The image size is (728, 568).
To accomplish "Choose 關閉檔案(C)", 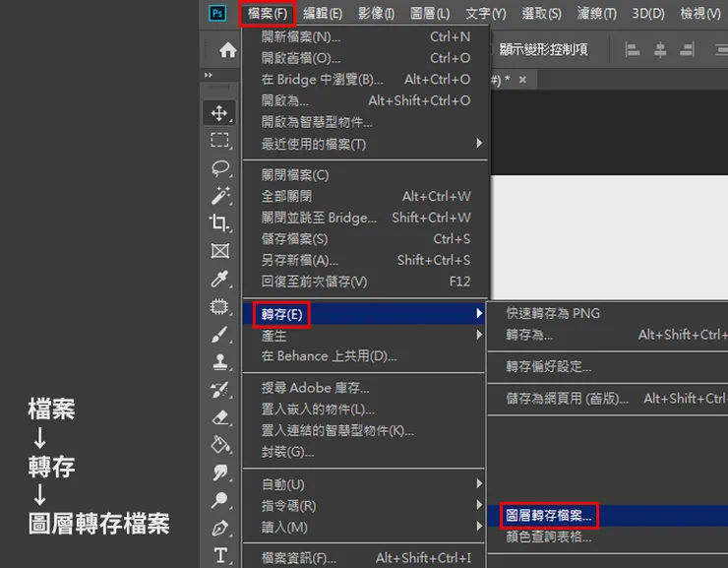I will pyautogui.click(x=365, y=175).
